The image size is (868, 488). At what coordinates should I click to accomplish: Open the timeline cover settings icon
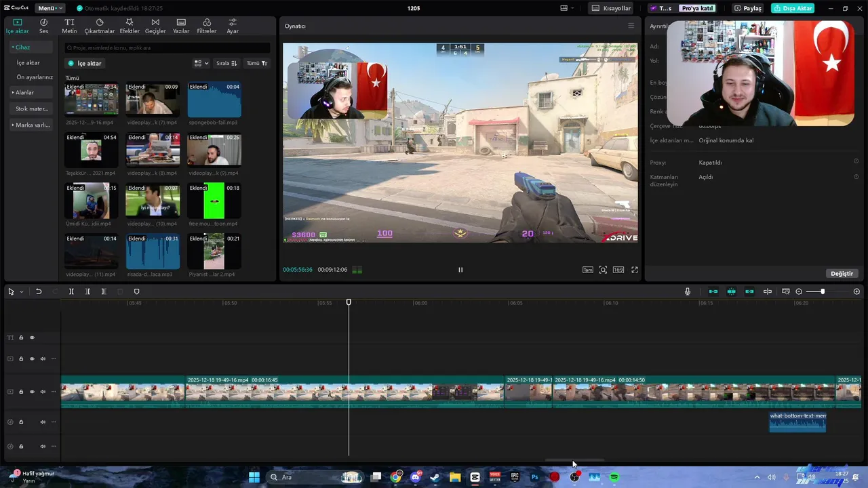coord(786,291)
